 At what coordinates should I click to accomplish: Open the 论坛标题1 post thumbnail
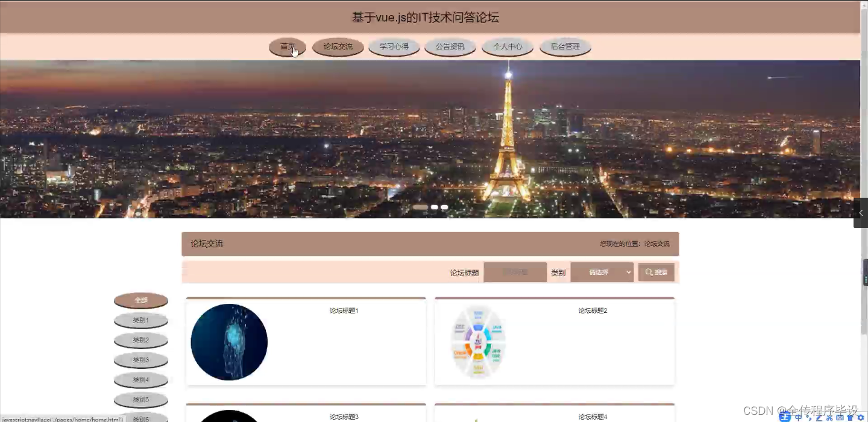pos(229,342)
